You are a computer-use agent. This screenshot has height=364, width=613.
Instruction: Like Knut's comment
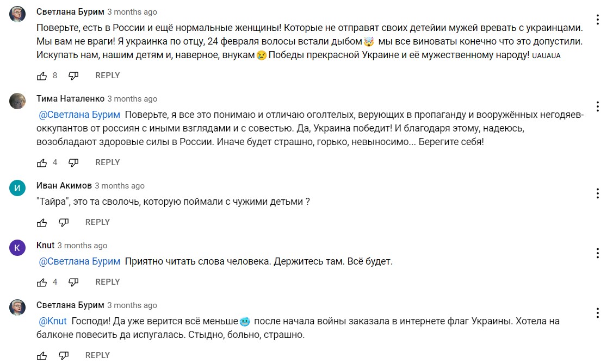[42, 283]
